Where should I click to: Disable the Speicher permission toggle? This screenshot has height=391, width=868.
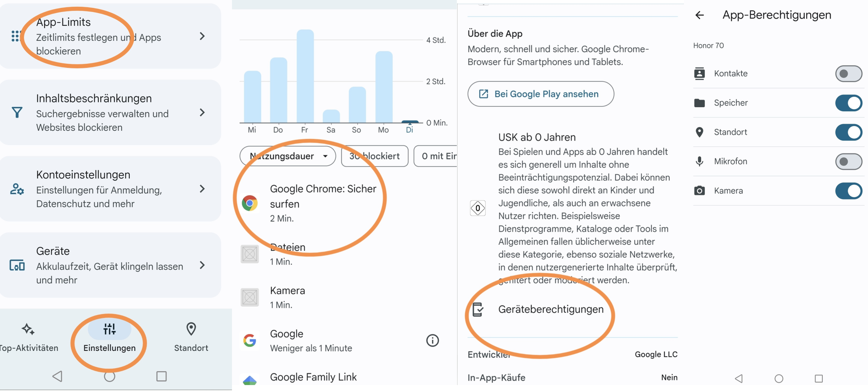[848, 103]
